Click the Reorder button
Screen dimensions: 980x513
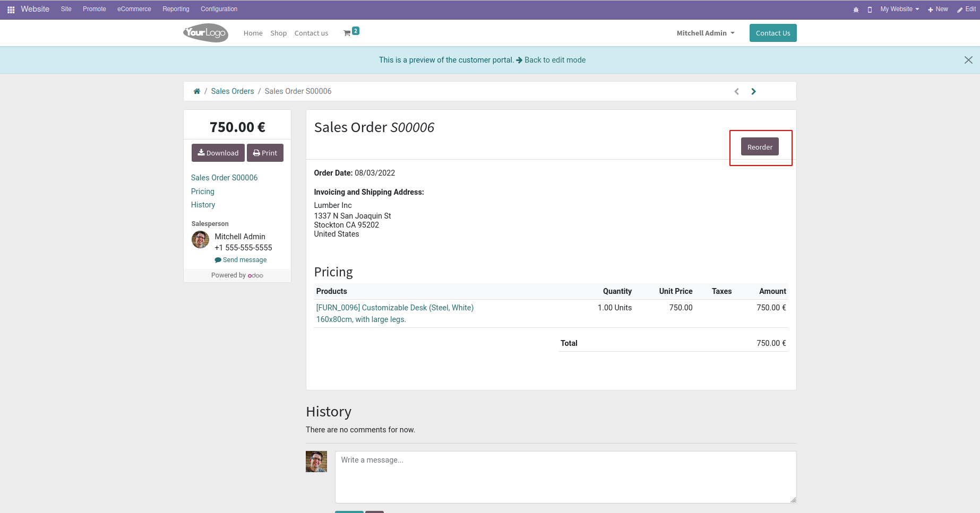click(x=760, y=147)
